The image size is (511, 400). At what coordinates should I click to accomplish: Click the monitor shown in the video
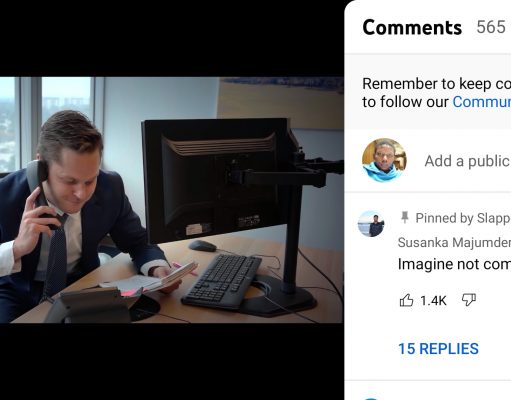217,180
